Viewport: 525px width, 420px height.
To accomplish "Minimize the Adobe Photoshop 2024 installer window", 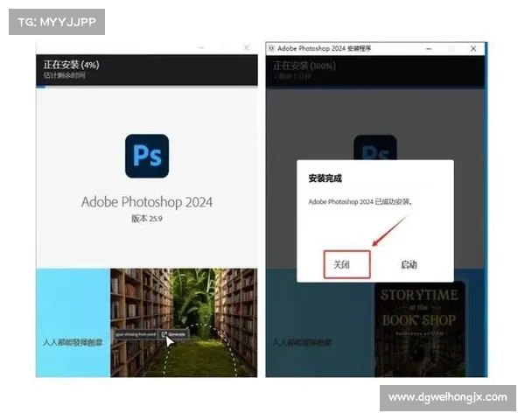I will coord(429,49).
